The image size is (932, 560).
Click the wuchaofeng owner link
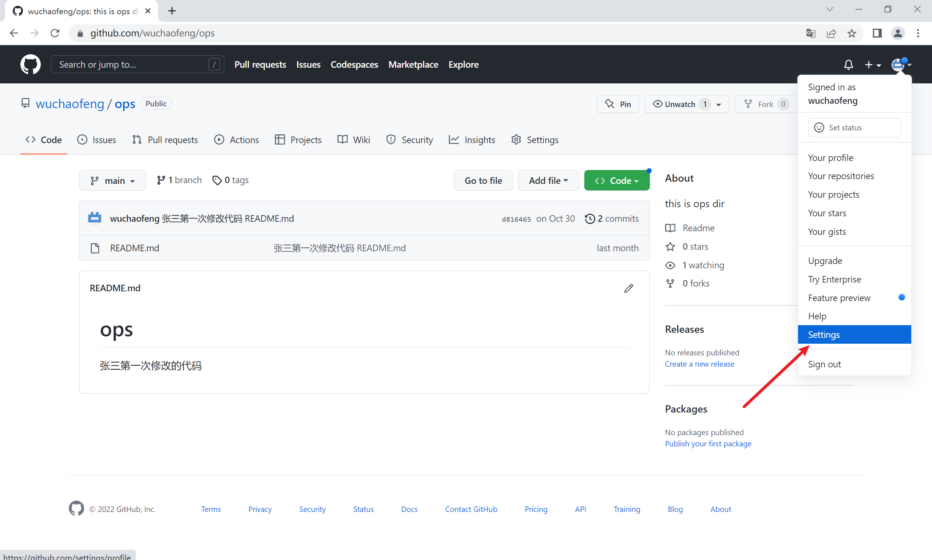[70, 104]
